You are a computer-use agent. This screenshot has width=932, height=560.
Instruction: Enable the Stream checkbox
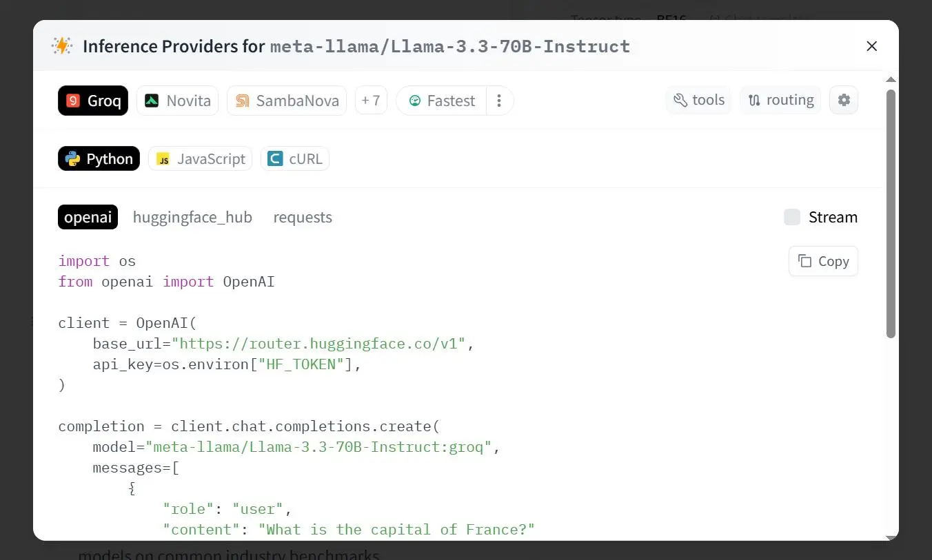[792, 217]
